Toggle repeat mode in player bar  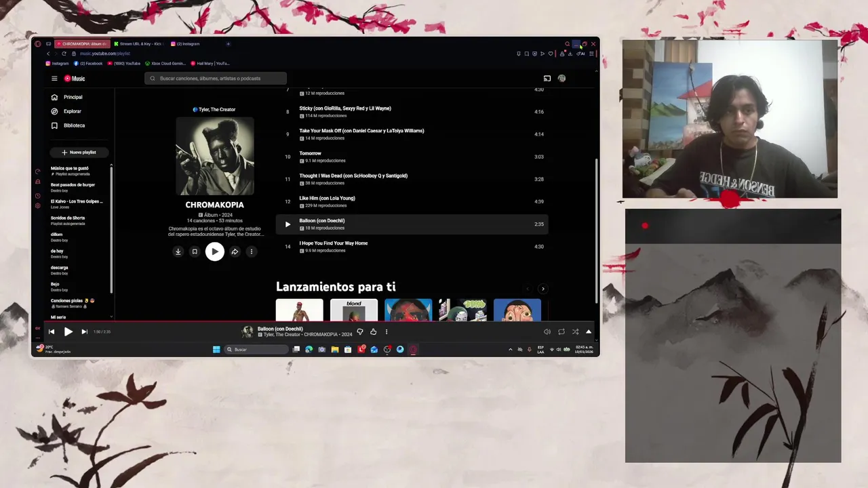tap(561, 332)
